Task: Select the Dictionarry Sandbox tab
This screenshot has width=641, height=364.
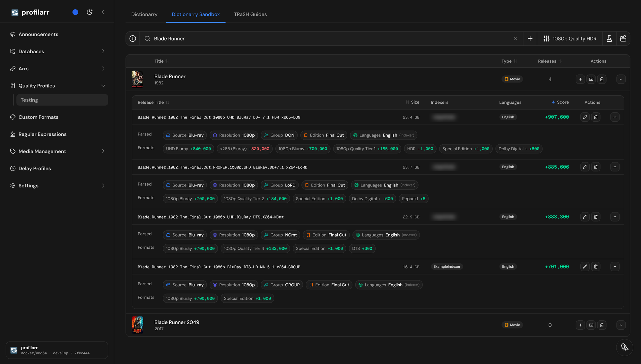Action: coord(196,14)
